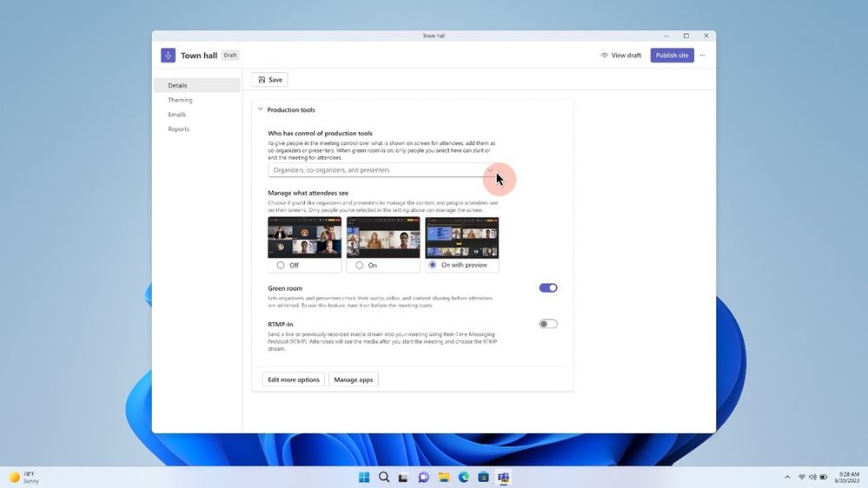Launch Microsoft Edge from the taskbar
Image resolution: width=868 pixels, height=488 pixels.
pos(463,477)
